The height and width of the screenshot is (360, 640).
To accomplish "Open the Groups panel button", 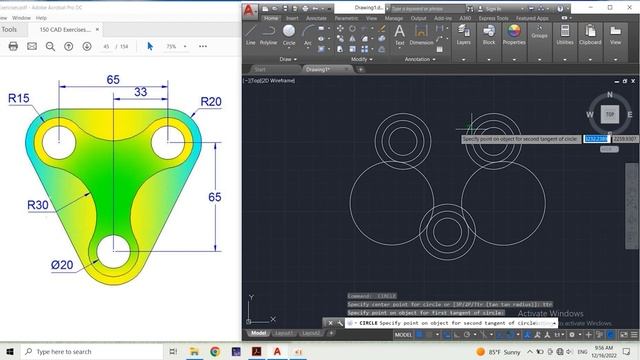I will tap(539, 32).
